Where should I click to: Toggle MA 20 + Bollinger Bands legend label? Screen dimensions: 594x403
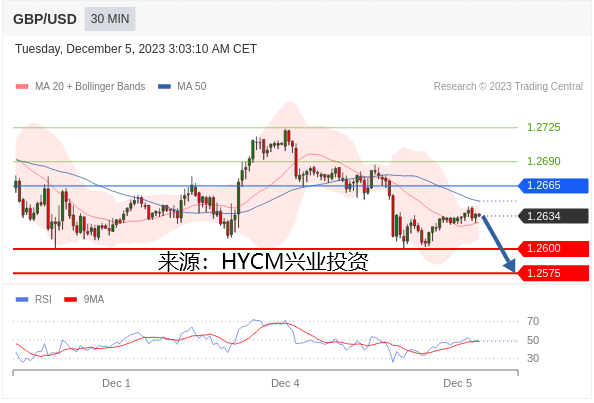pos(90,86)
